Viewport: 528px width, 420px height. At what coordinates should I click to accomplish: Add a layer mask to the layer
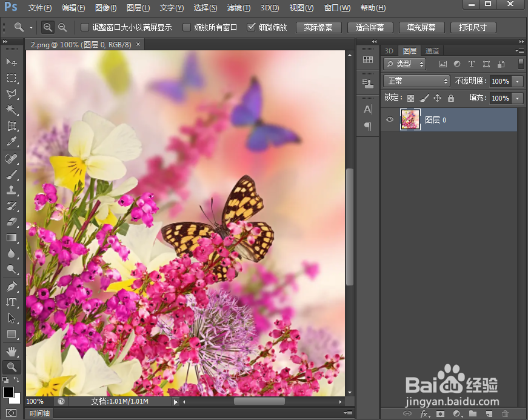[441, 413]
